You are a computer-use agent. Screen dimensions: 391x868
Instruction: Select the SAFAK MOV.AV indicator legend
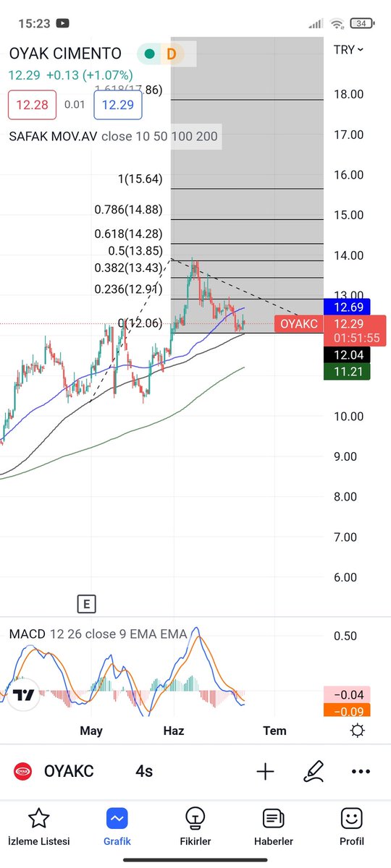[x=113, y=136]
